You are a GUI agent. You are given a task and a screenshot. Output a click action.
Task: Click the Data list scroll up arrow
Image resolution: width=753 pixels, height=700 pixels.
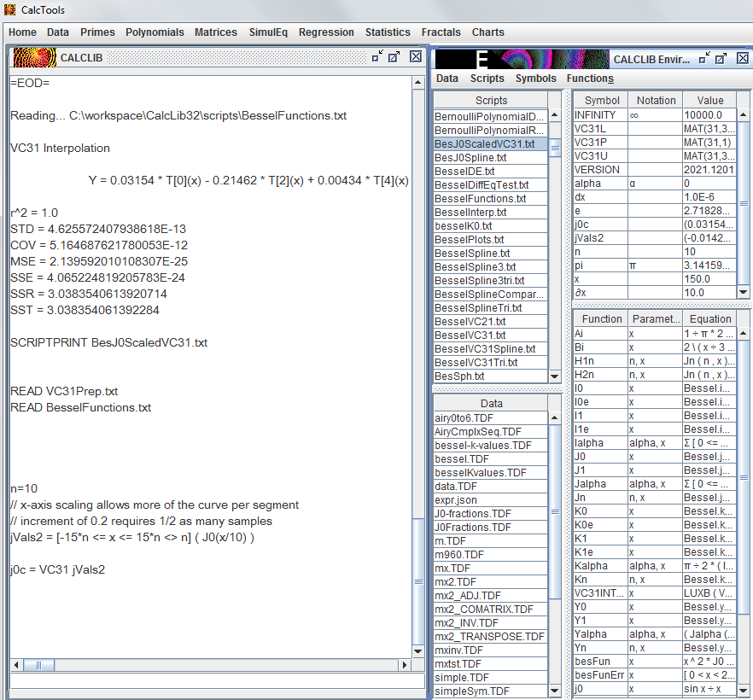(x=555, y=417)
